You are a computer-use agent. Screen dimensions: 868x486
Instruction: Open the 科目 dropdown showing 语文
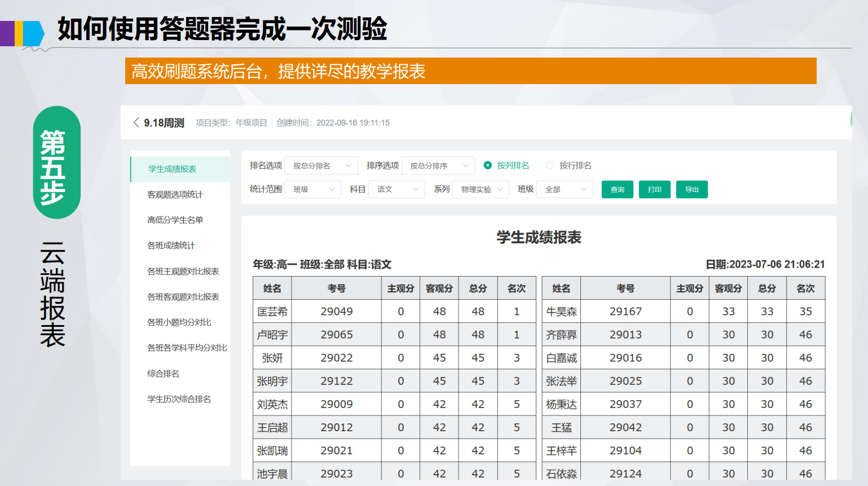[397, 190]
